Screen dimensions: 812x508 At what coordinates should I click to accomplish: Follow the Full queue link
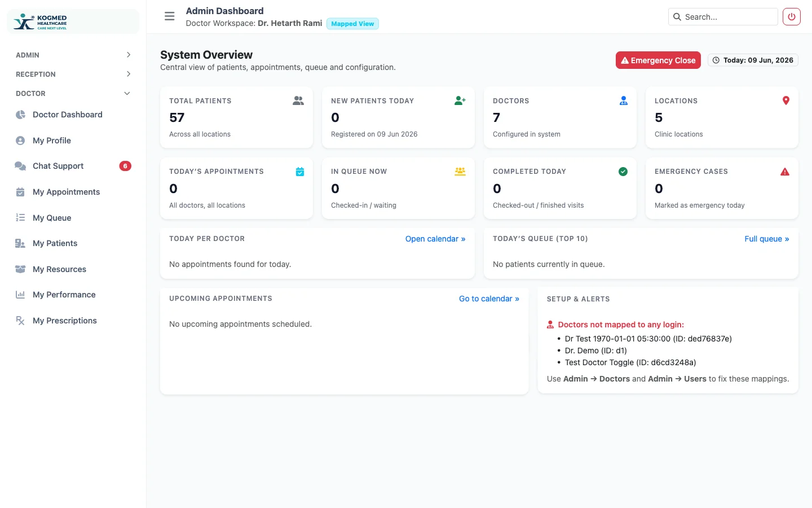pyautogui.click(x=767, y=239)
